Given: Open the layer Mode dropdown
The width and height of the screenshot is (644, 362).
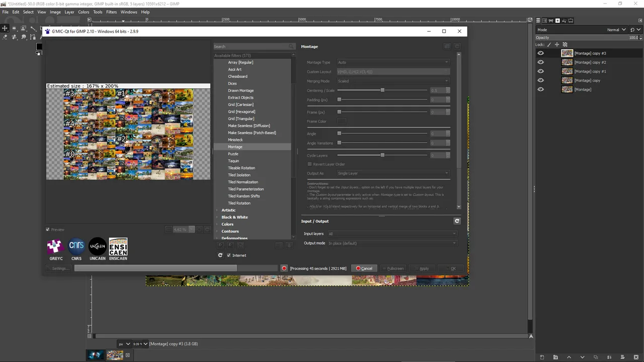Looking at the screenshot, I should [582, 30].
